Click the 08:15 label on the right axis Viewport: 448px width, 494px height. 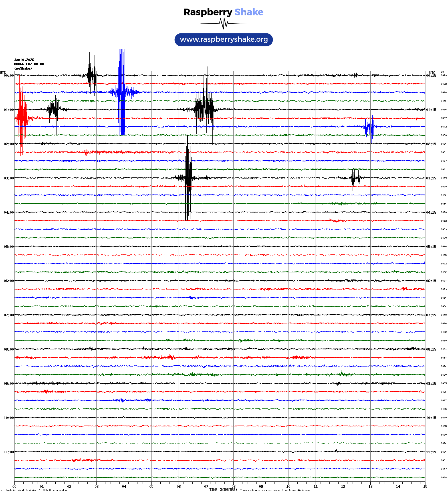pyautogui.click(x=431, y=349)
